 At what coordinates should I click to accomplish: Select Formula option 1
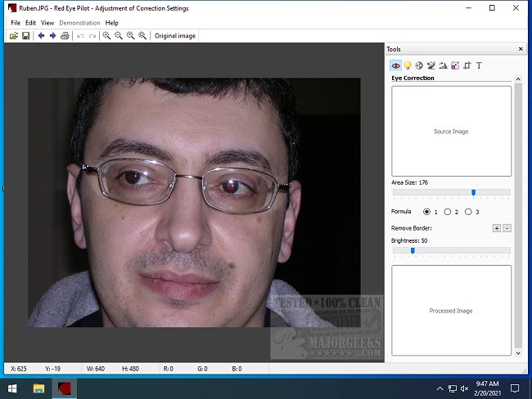[426, 212]
